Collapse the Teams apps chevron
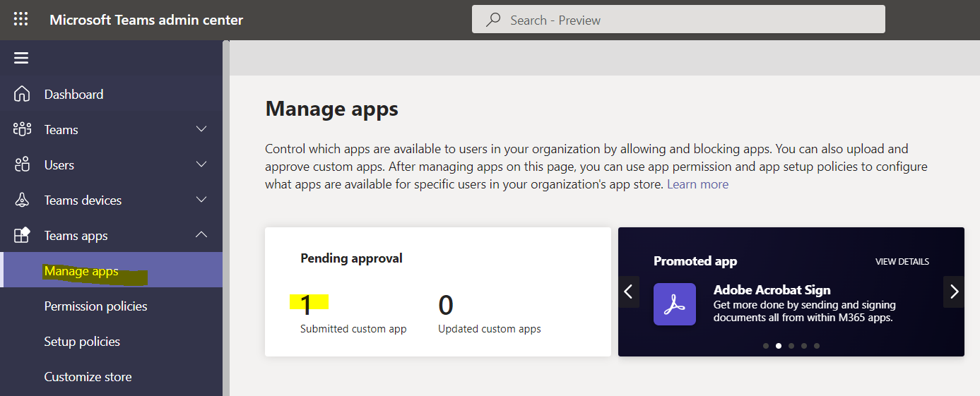 click(201, 234)
